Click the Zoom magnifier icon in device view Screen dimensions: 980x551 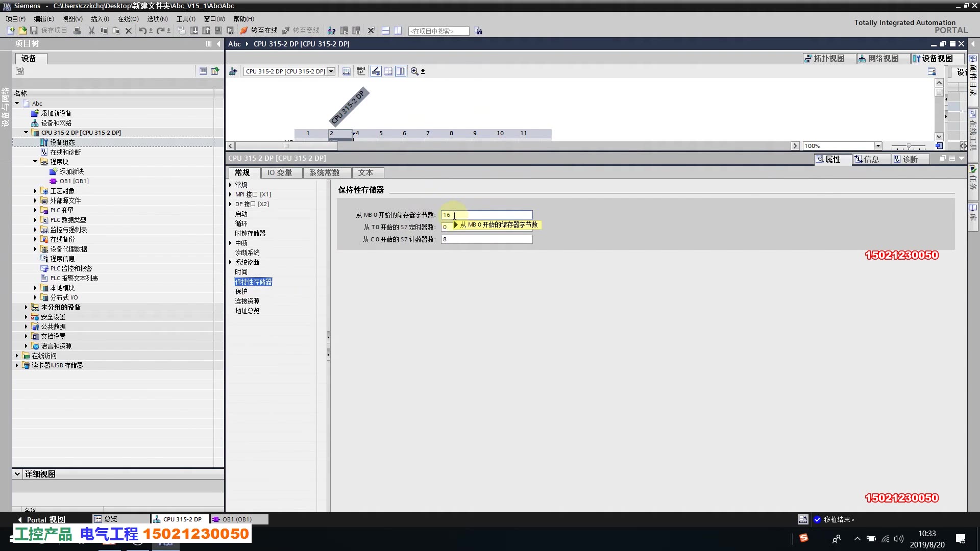click(x=414, y=71)
